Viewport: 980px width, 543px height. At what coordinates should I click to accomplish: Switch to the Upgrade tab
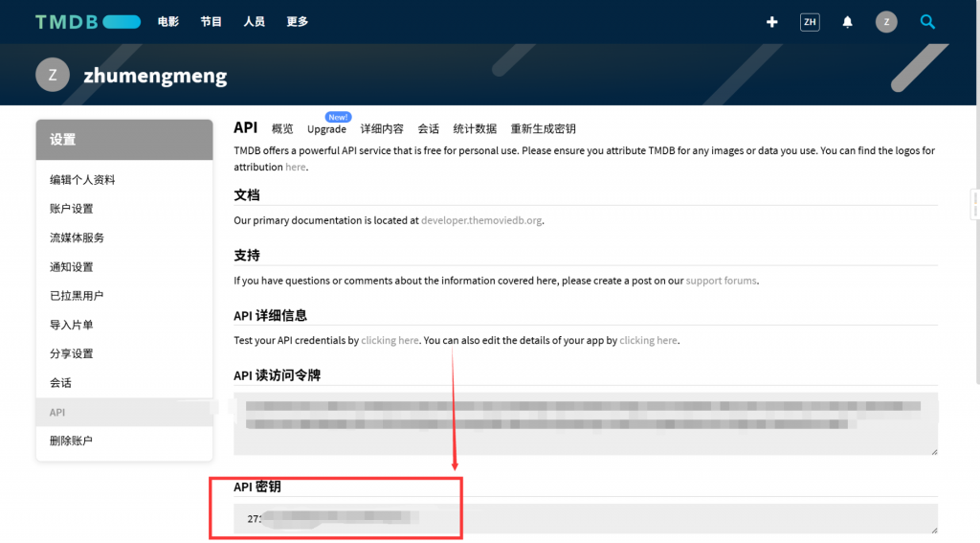[326, 129]
